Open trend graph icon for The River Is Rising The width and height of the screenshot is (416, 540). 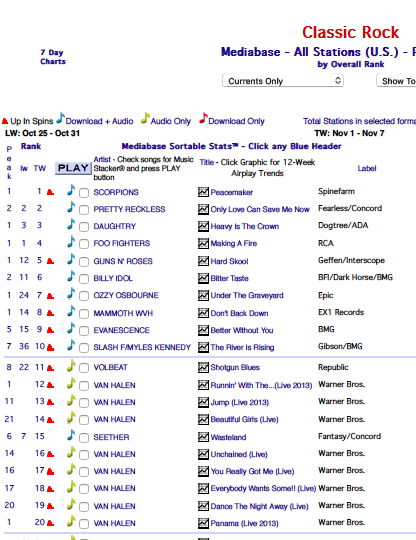click(203, 347)
